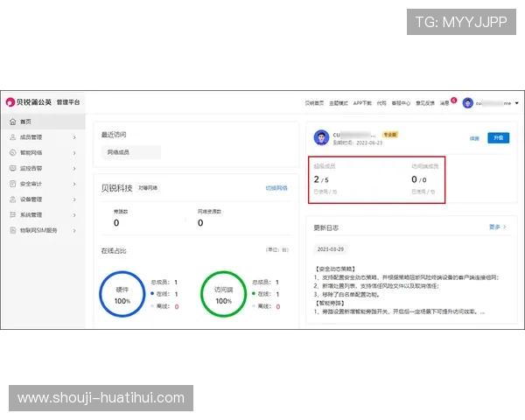
Task: Open the 设备管理 sidebar menu
Action: point(43,199)
